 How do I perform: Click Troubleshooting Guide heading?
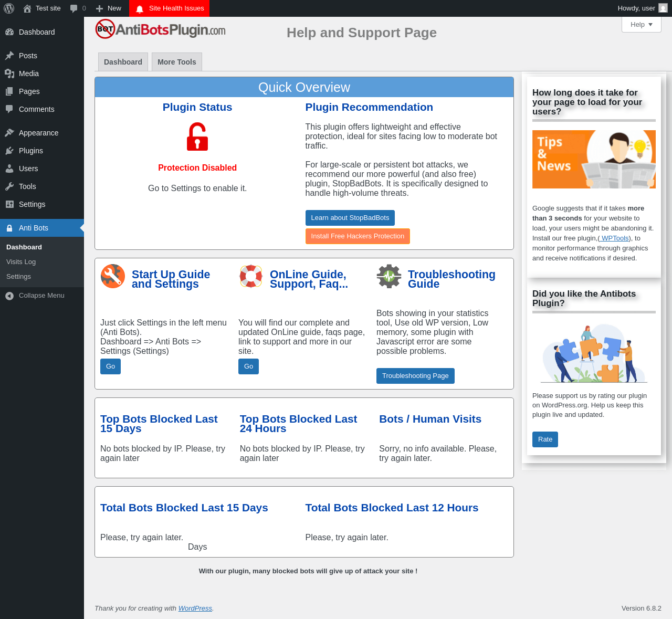pyautogui.click(x=451, y=279)
